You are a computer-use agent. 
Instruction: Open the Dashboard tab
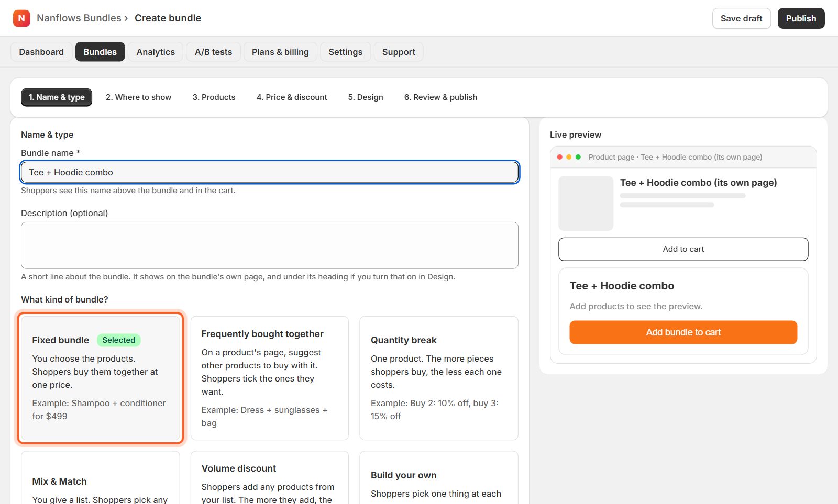point(41,52)
